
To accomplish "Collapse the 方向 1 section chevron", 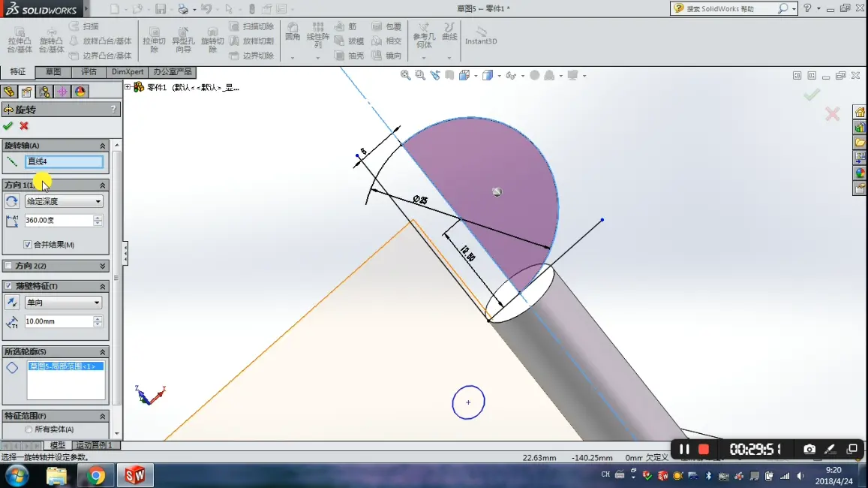I will tap(103, 185).
